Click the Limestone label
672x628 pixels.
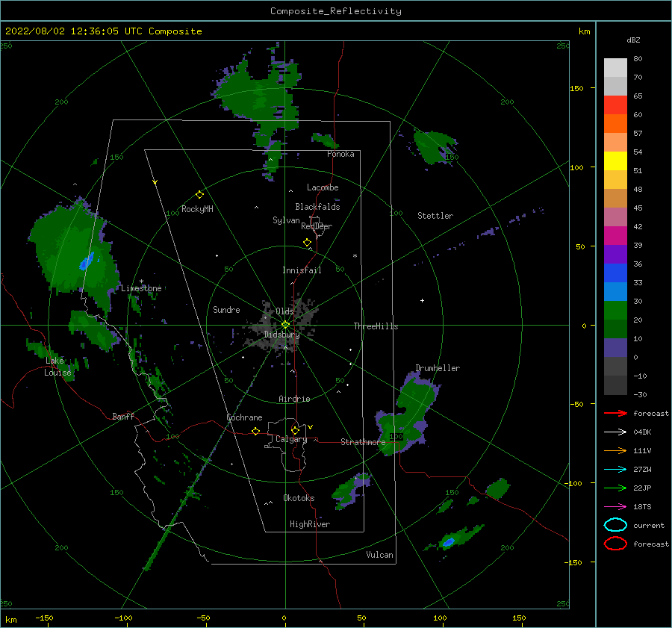pos(141,288)
